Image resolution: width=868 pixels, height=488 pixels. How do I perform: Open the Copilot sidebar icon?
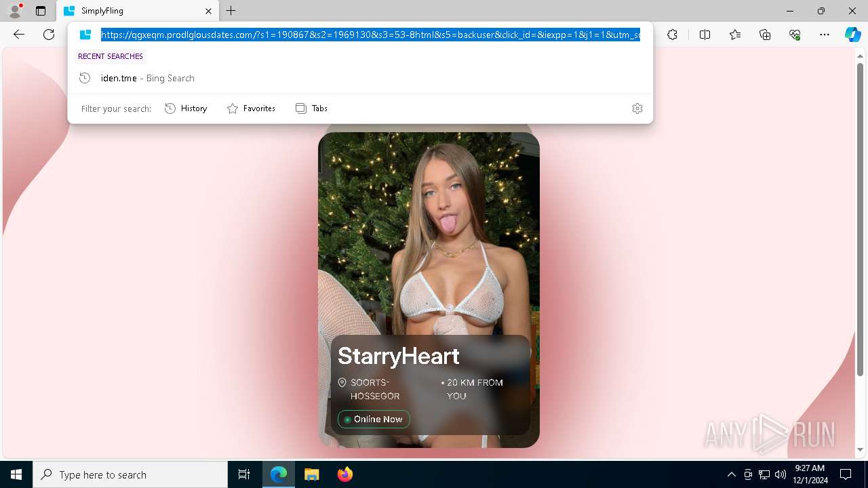(852, 35)
